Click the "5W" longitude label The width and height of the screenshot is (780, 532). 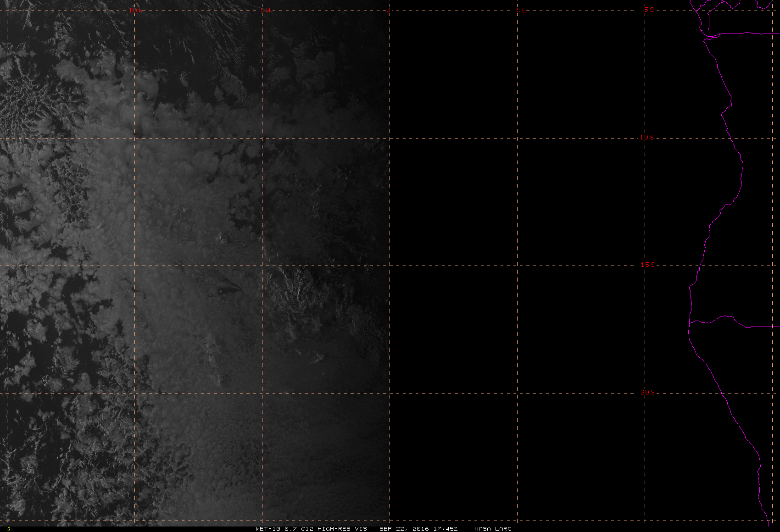(265, 11)
